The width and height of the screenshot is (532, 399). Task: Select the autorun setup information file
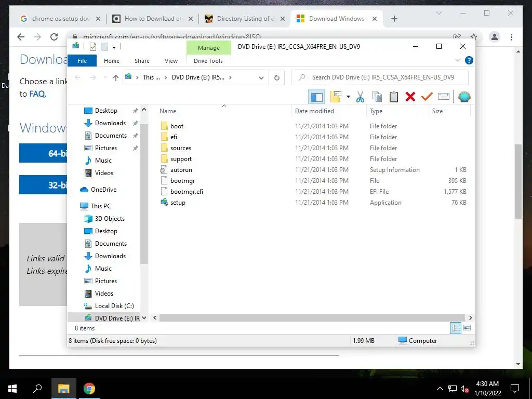(181, 170)
